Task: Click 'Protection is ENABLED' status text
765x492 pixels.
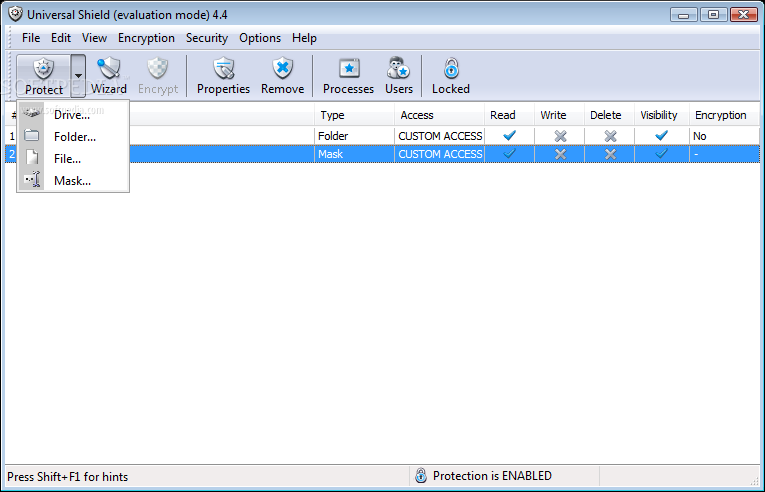Action: (492, 476)
